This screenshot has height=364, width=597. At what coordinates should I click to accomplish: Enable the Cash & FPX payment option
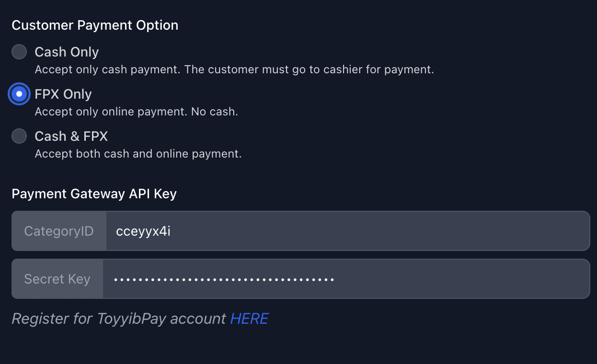[x=19, y=136]
